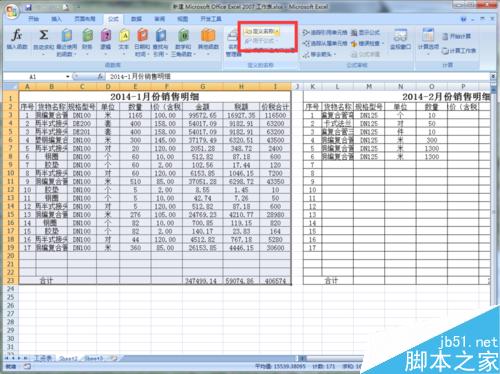Click the first-sheet navigation arrow
The width and height of the screenshot is (500, 374).
point(7,358)
